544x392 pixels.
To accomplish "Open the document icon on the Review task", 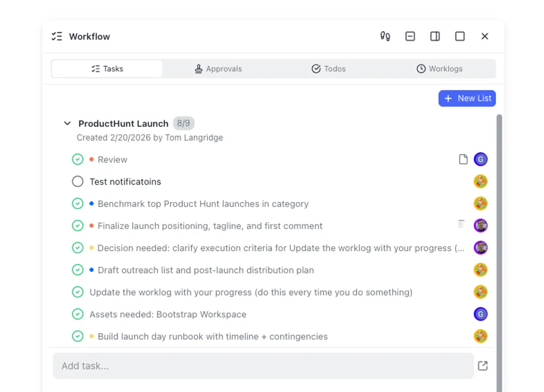I will (463, 159).
